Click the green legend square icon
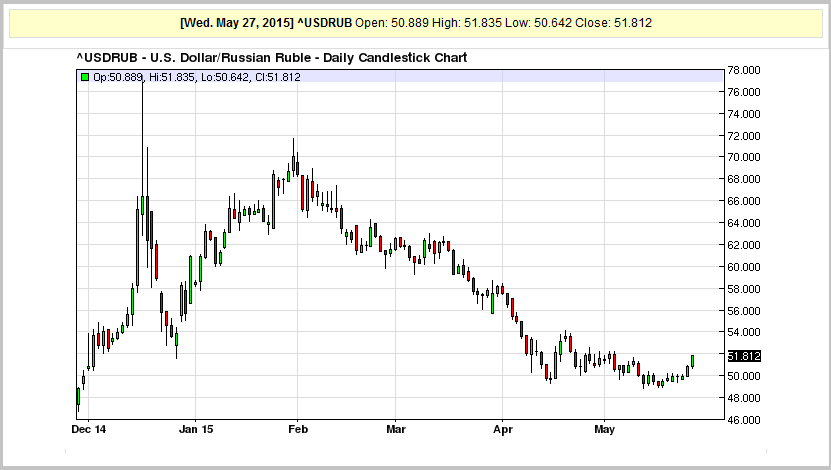 [85, 77]
